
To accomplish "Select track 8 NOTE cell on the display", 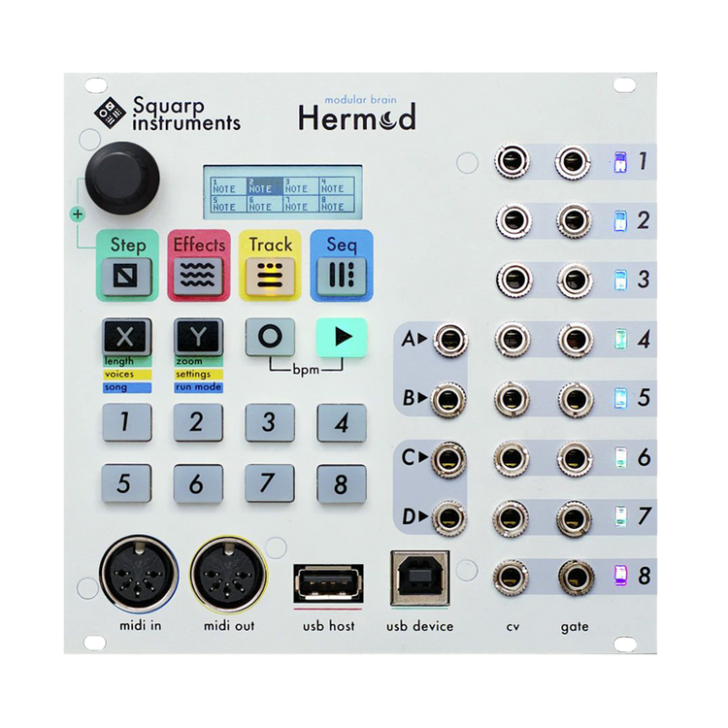I will coord(337,204).
